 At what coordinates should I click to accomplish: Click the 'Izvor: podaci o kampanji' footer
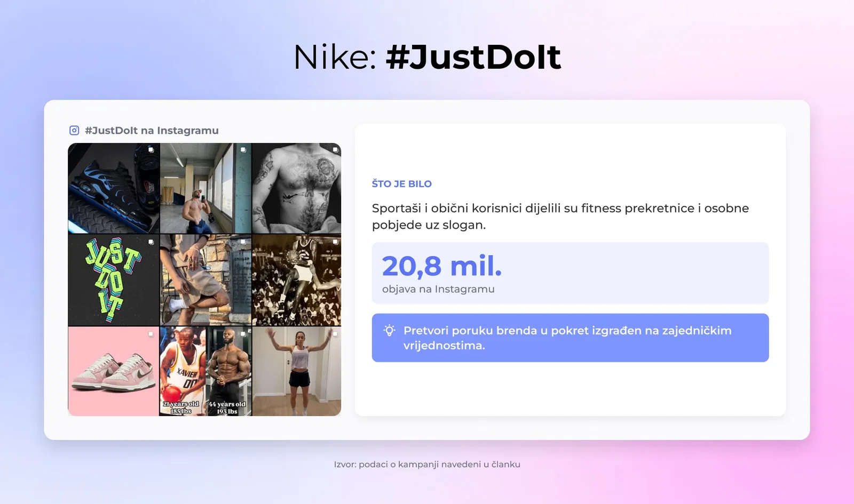pos(427,465)
